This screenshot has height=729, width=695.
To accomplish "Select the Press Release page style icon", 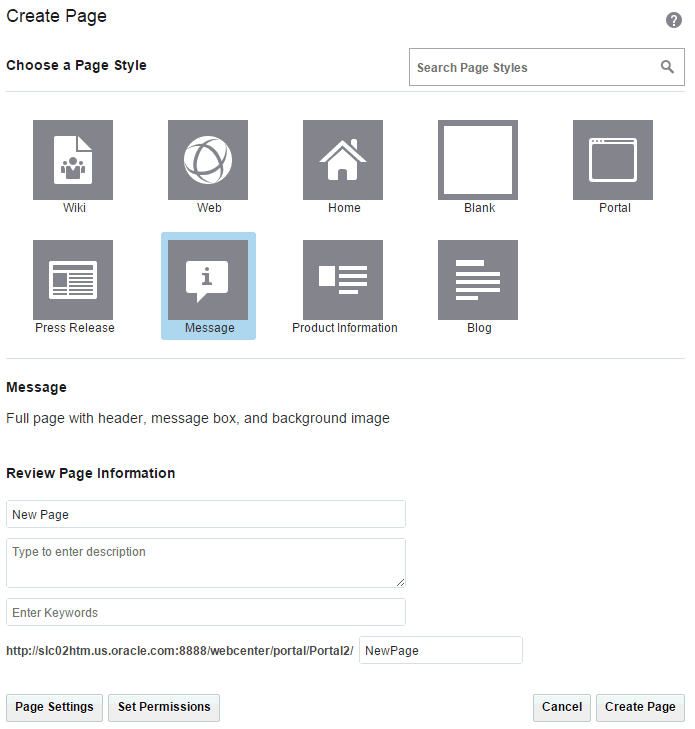I will tap(73, 280).
